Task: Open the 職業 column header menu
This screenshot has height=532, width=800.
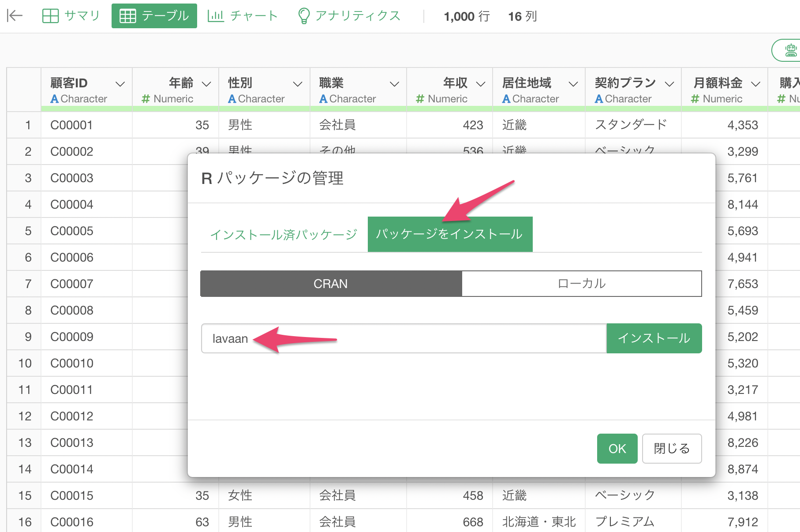Action: pos(394,84)
